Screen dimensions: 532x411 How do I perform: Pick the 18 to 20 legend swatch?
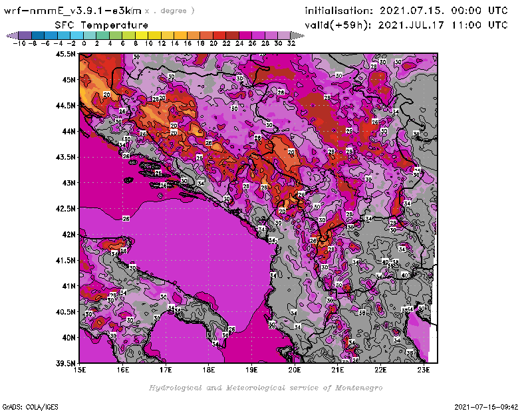[206, 35]
